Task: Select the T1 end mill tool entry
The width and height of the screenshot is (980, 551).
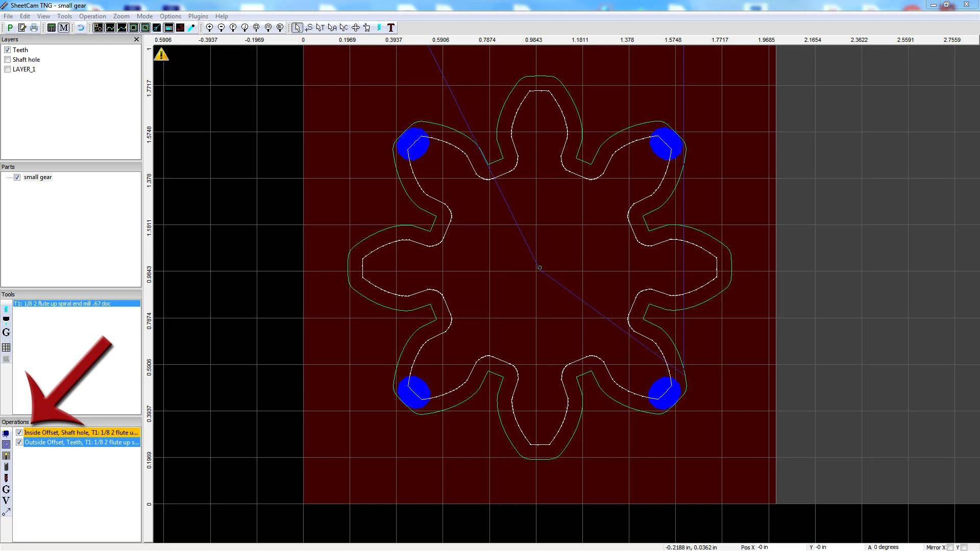Action: point(77,304)
